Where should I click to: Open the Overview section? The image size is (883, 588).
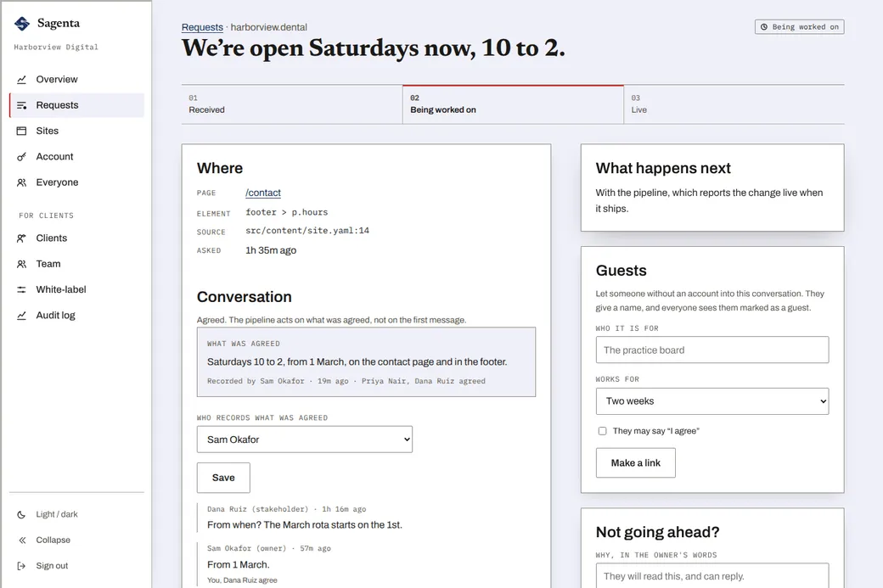click(76, 80)
